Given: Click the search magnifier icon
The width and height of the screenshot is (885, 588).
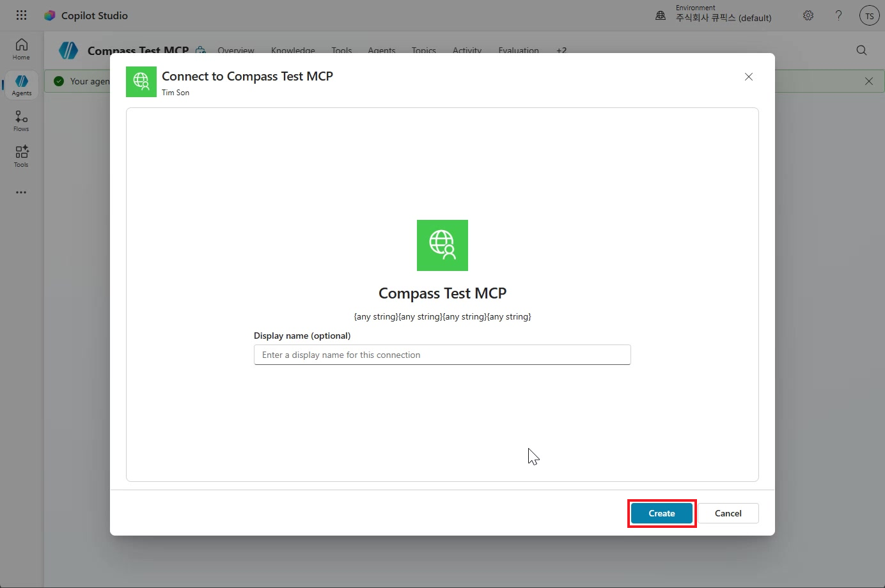Looking at the screenshot, I should point(861,50).
